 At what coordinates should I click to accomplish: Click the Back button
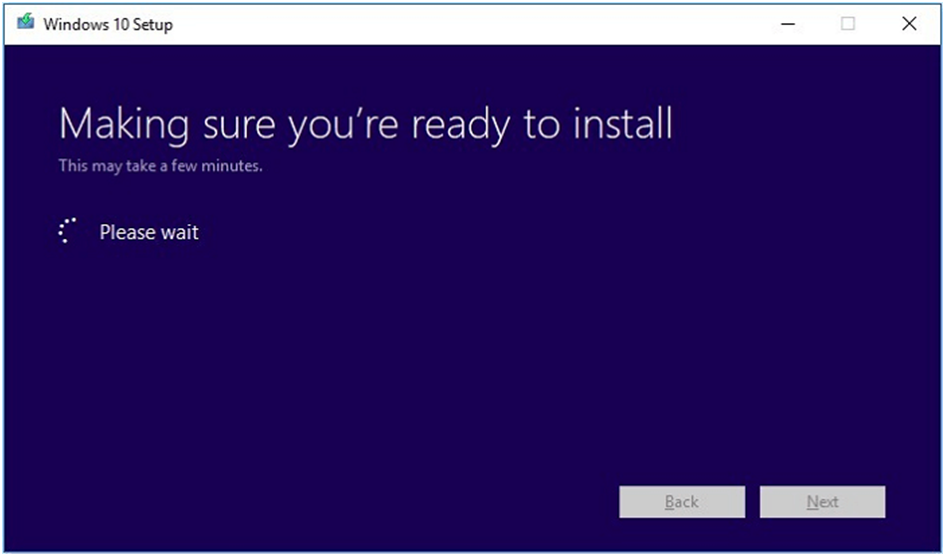pyautogui.click(x=682, y=502)
